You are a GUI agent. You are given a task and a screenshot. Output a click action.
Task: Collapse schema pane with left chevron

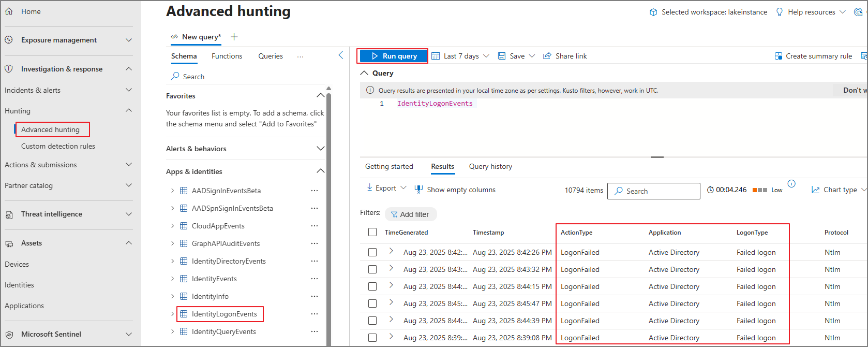(341, 55)
